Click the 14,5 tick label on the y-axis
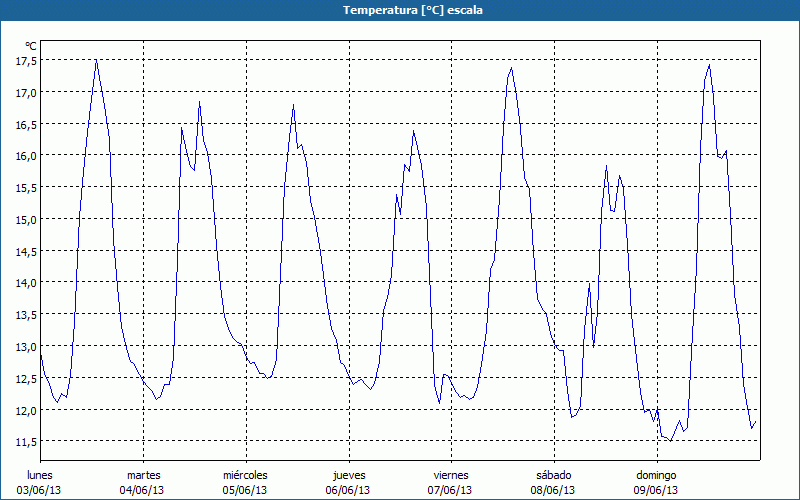This screenshot has width=800, height=500. [25, 250]
